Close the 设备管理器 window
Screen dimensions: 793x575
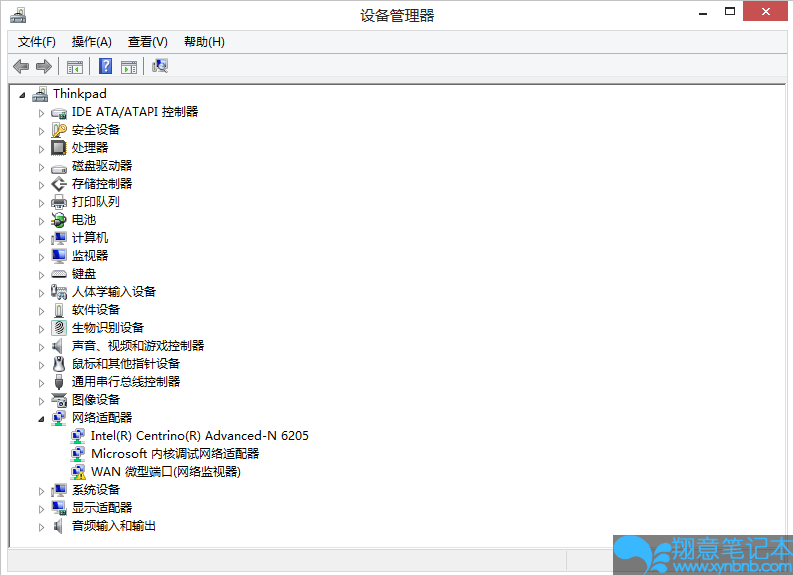point(766,12)
